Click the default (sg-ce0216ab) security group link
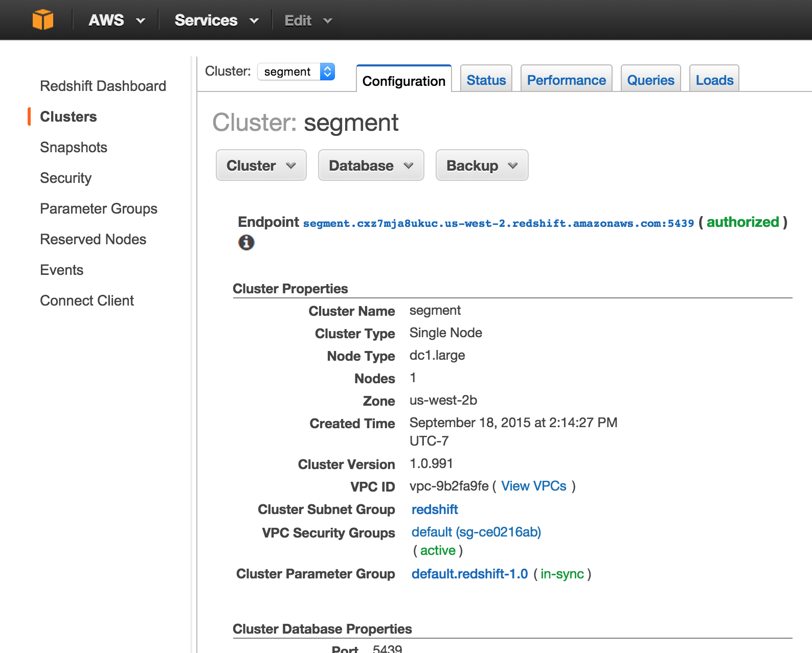 click(476, 532)
